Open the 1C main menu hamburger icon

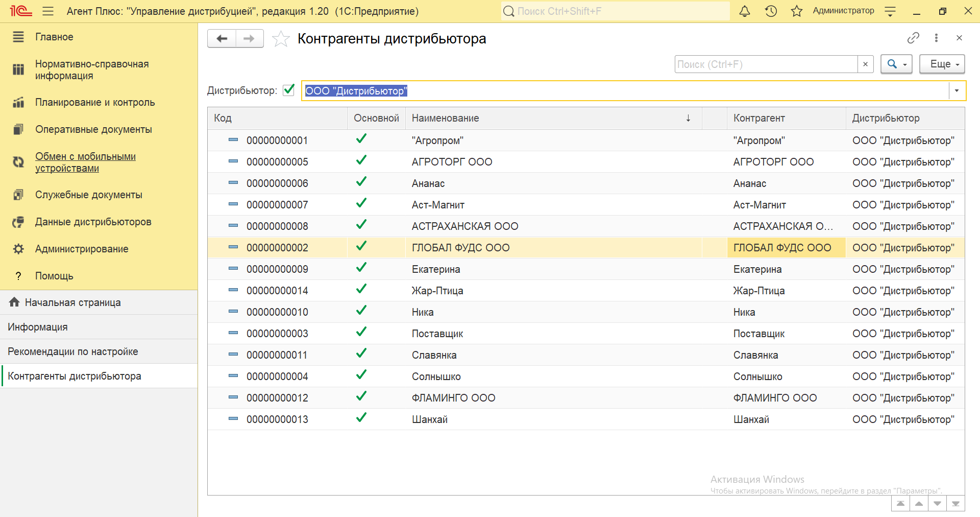click(x=48, y=11)
